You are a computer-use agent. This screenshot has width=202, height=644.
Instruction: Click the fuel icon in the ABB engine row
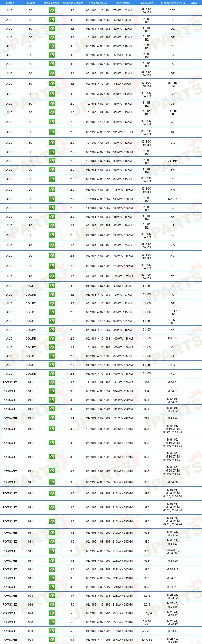[x=52, y=10]
